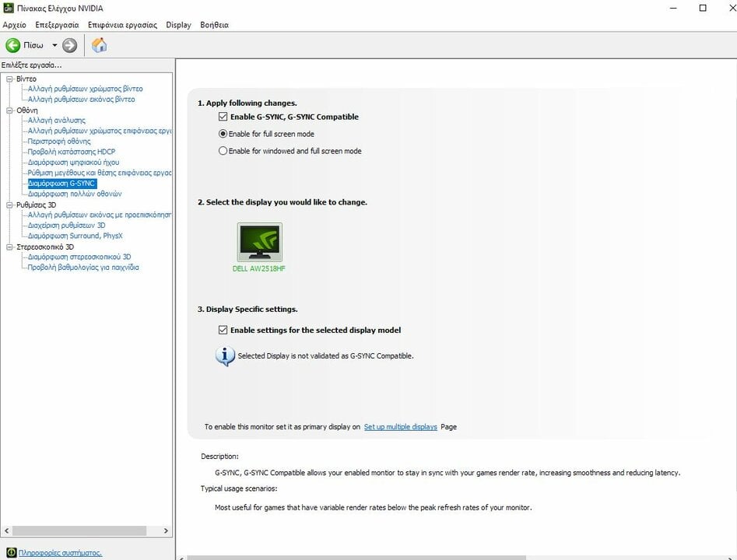Open Αλλαγή ανάλυσης page
This screenshot has height=560, width=737.
pyautogui.click(x=56, y=121)
